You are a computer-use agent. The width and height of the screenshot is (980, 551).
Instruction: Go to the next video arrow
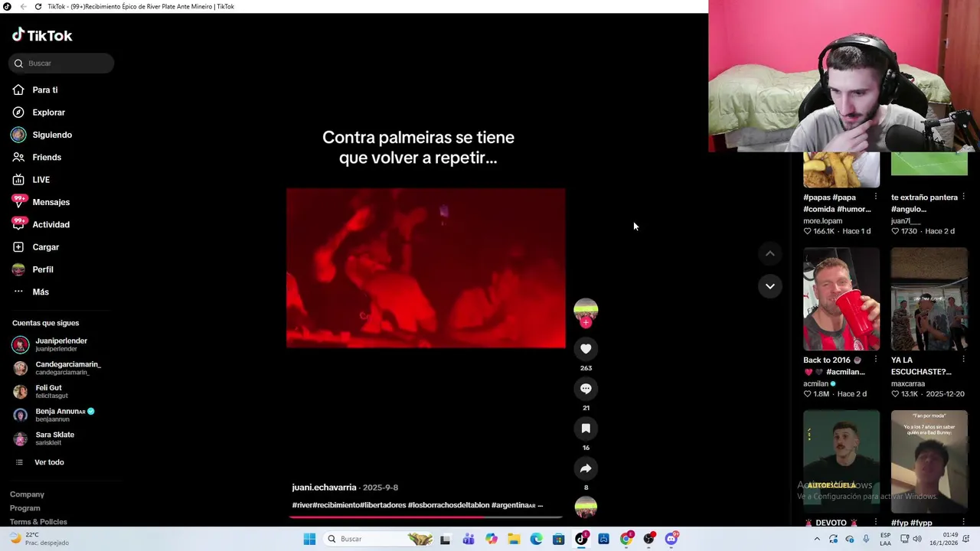tap(770, 286)
